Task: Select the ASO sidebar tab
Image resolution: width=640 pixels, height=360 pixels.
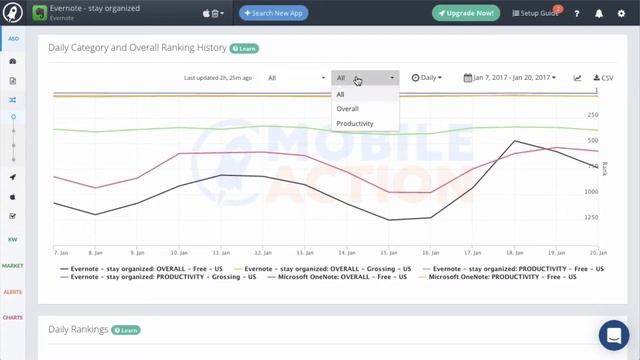Action: 13,39
